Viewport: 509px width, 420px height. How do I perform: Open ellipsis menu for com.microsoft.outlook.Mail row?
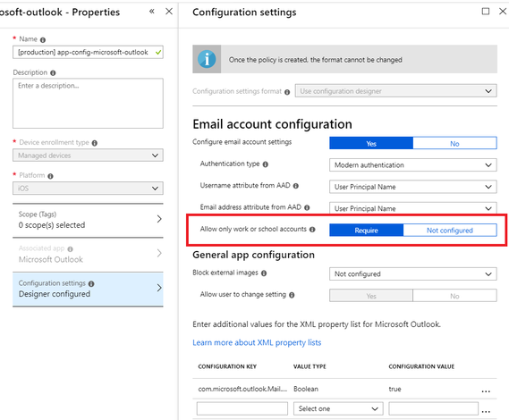pos(486,391)
